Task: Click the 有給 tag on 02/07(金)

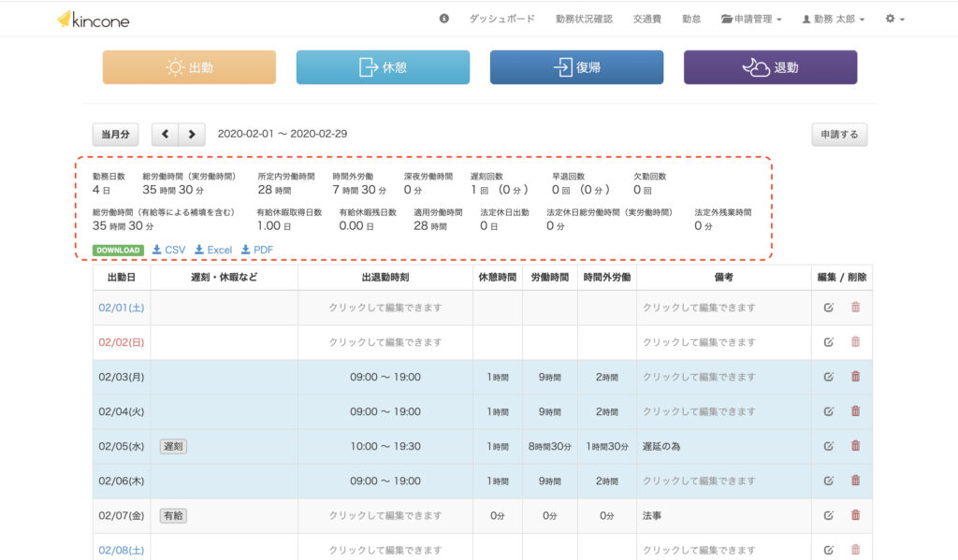Action: [173, 515]
